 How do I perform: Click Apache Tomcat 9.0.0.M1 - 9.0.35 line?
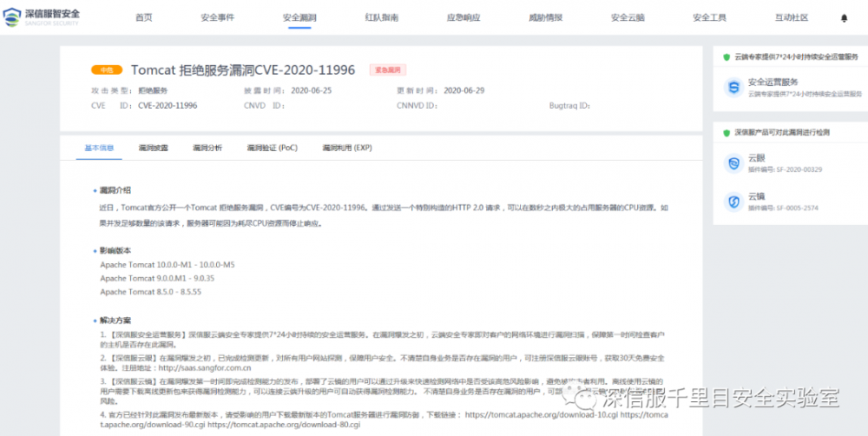157,278
